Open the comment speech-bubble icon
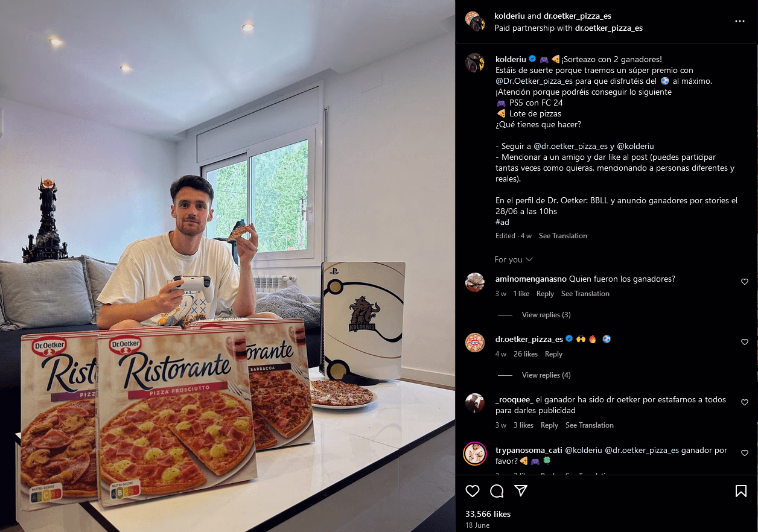 [497, 491]
